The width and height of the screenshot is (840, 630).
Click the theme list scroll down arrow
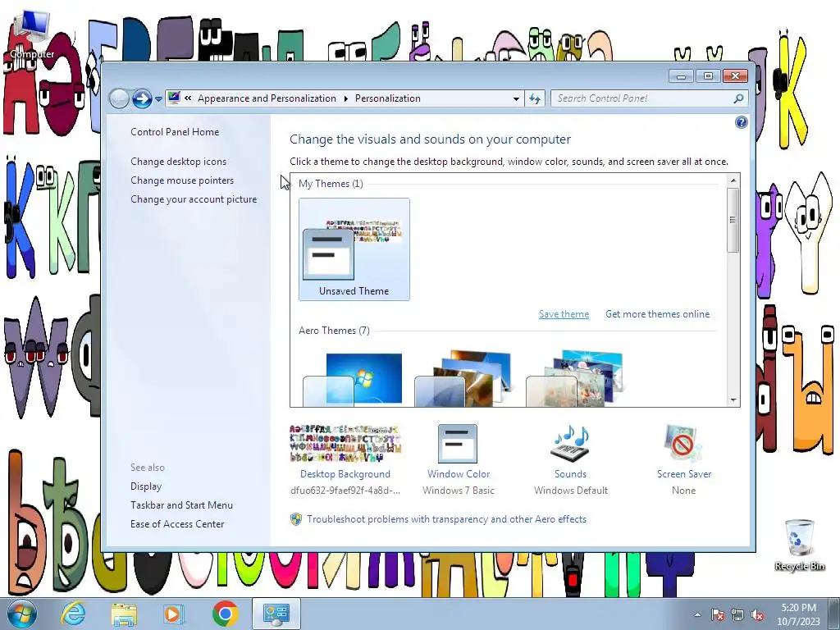(x=733, y=400)
